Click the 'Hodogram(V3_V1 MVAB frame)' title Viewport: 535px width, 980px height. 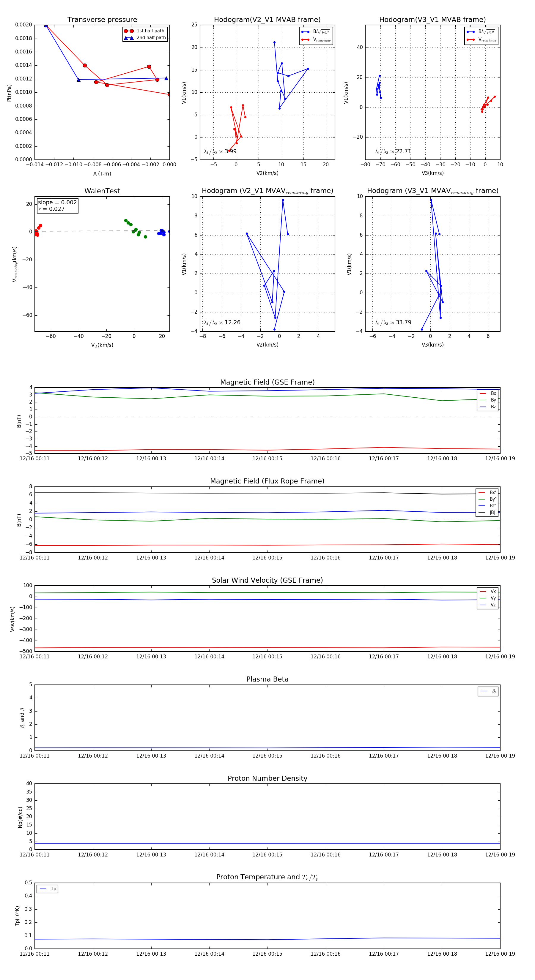coord(432,20)
